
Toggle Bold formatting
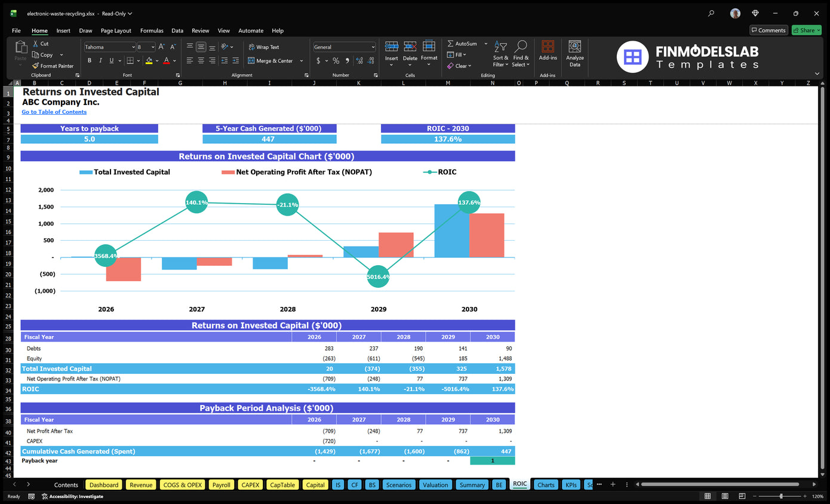90,61
